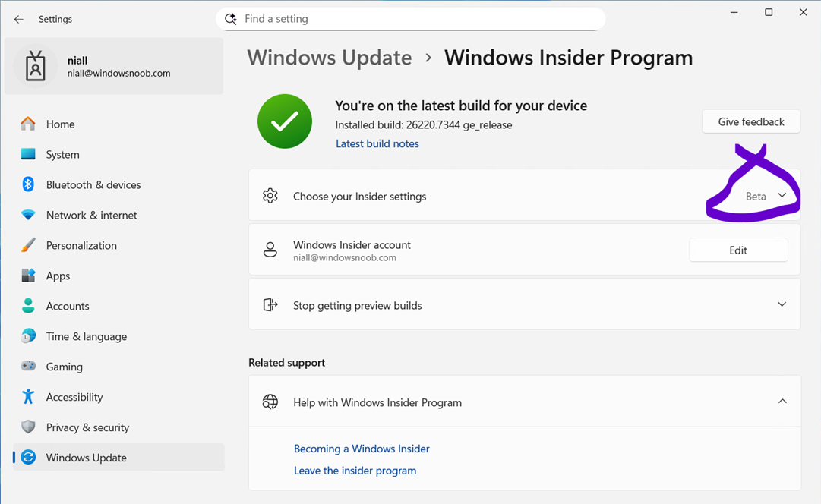Click the Accessibility person icon

(28, 397)
